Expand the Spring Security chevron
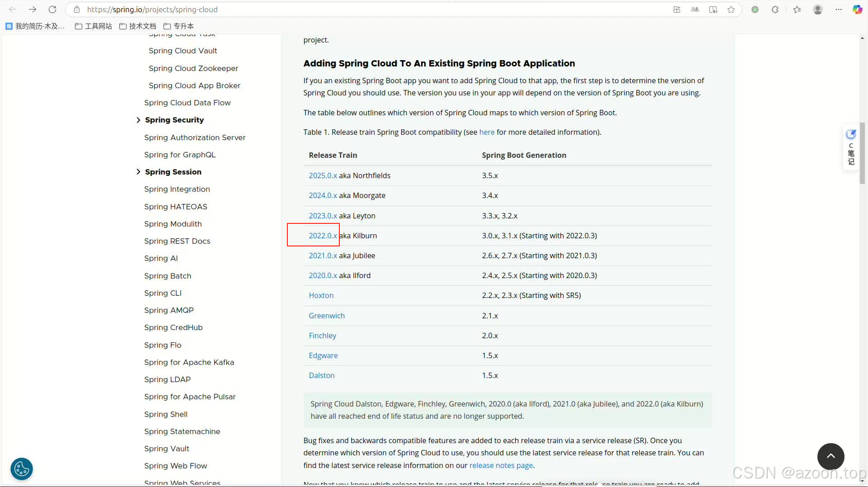 coord(138,120)
